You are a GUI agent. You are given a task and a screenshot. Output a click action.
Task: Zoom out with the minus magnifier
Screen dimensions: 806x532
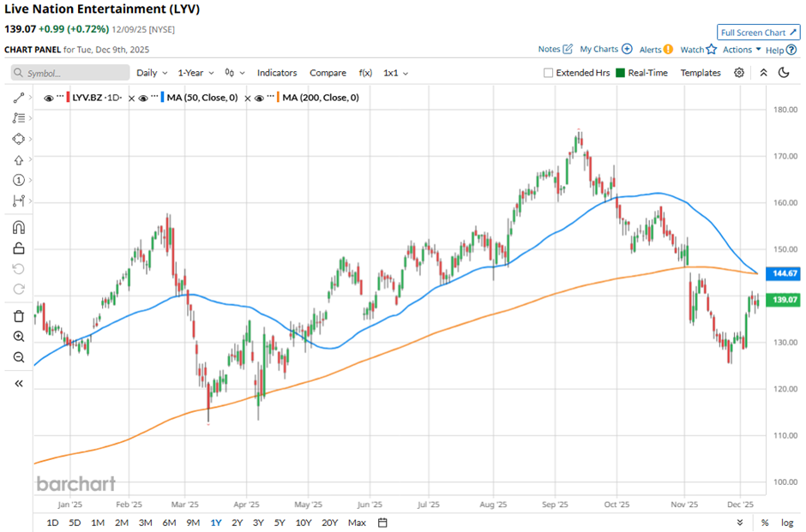pos(18,357)
